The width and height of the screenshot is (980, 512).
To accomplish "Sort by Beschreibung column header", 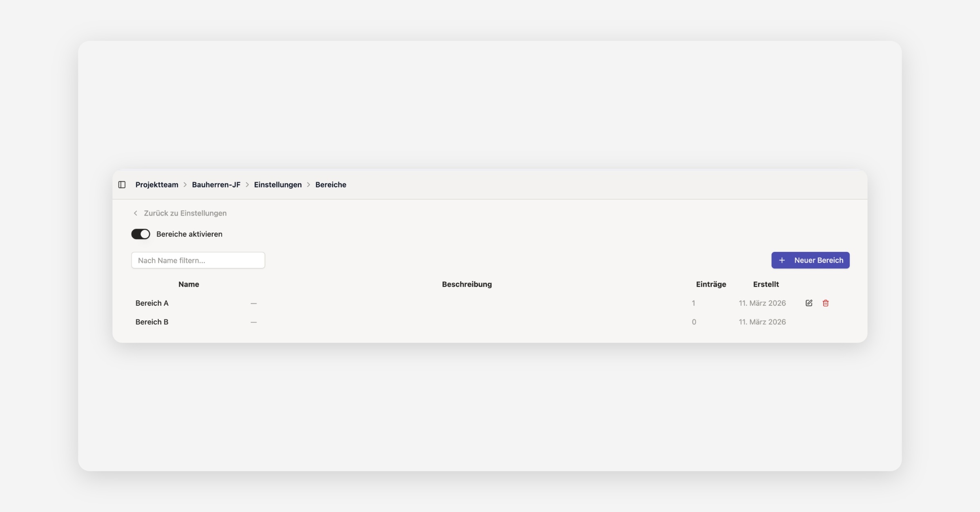I will coord(467,284).
